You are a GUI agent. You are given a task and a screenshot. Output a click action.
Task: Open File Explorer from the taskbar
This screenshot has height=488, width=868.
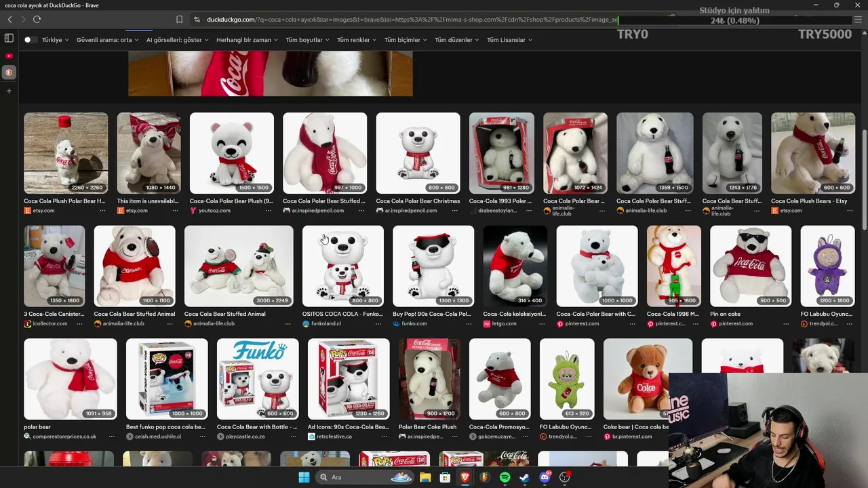(425, 477)
